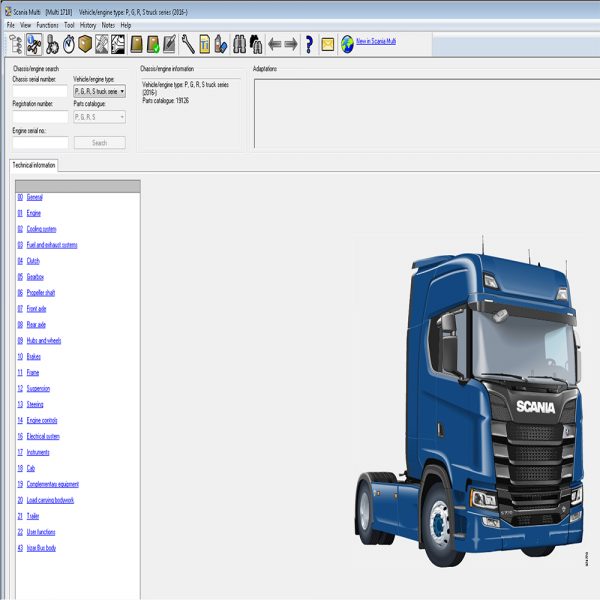
Task: Click the single binoculars search icon
Action: click(x=240, y=44)
